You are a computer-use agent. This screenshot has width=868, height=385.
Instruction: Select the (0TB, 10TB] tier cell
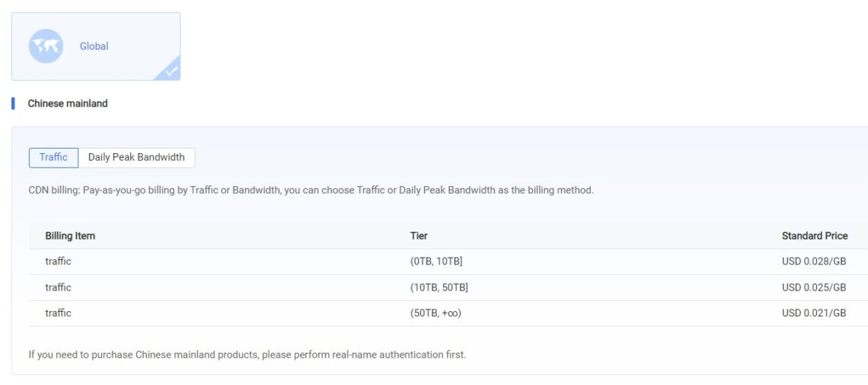[436, 261]
